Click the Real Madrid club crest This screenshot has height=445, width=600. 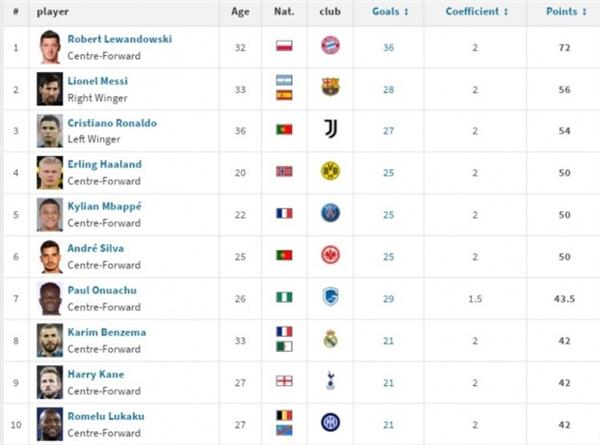[330, 339]
